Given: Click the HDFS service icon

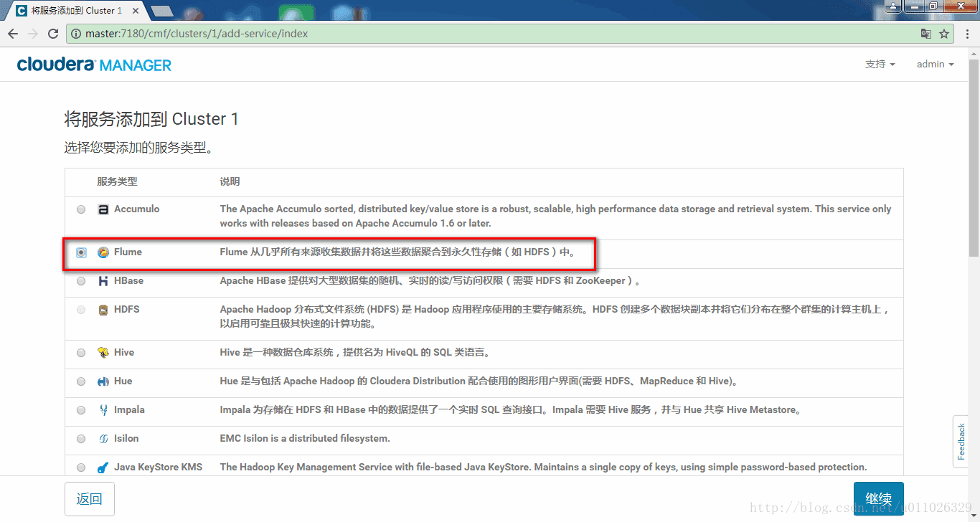Looking at the screenshot, I should click(103, 310).
